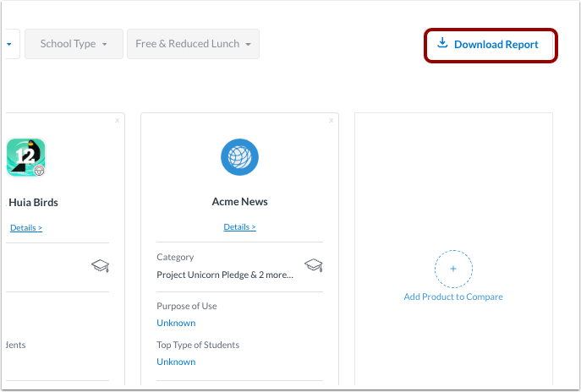This screenshot has height=392, width=581.
Task: Click Add Product to Compare link
Action: [x=453, y=297]
